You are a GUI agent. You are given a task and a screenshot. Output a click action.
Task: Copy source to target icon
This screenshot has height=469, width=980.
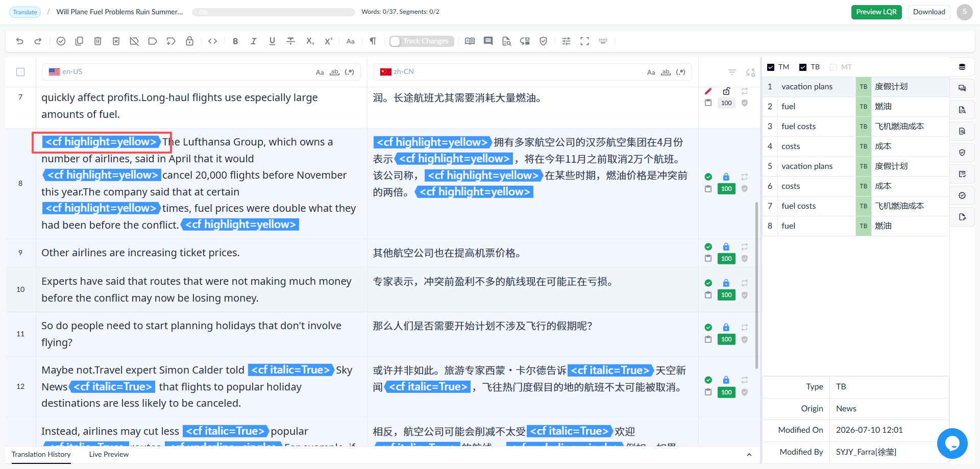(x=79, y=41)
